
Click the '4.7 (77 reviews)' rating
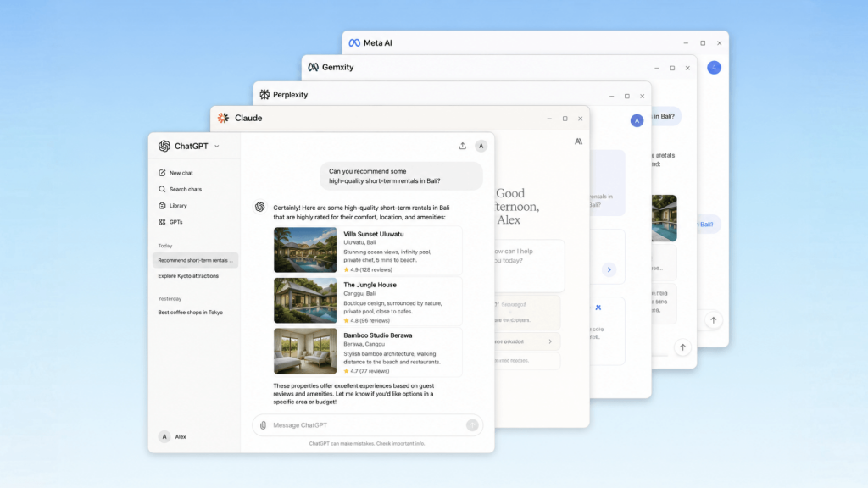pos(366,371)
